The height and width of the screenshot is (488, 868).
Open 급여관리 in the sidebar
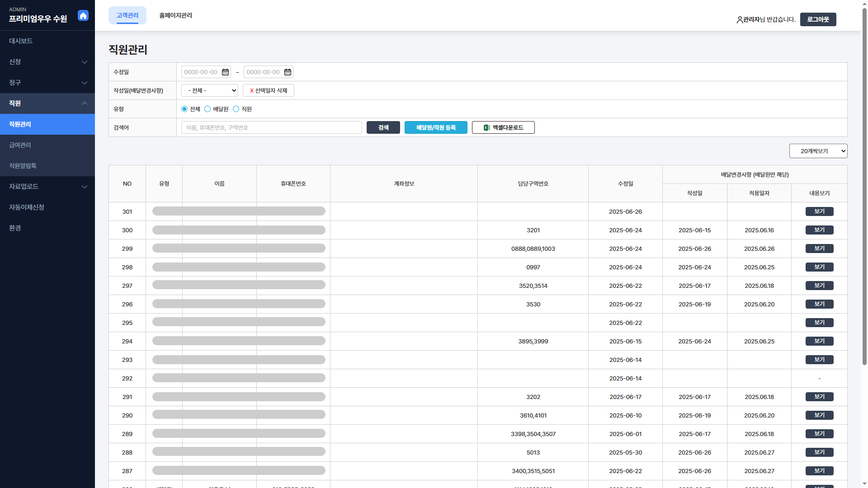click(x=20, y=145)
